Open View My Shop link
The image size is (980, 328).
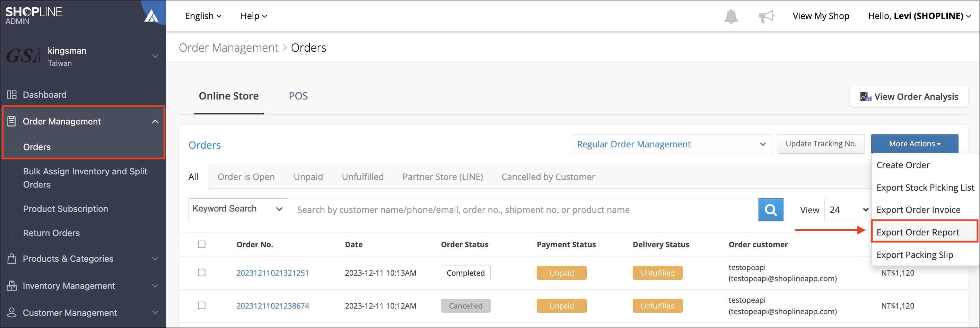[821, 16]
